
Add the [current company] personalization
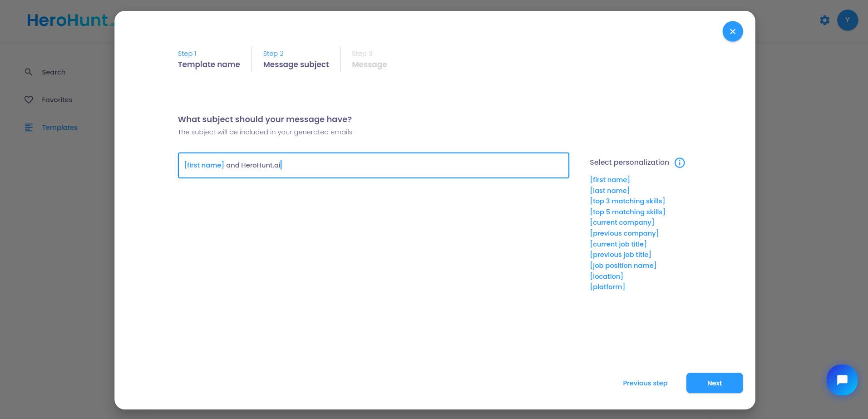point(622,222)
